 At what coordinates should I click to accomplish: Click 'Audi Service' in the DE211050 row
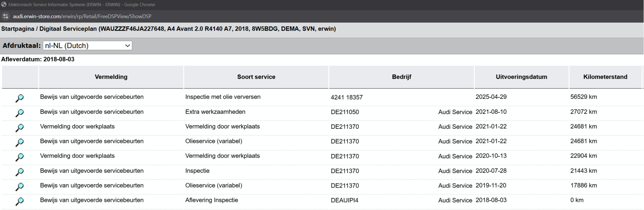(x=455, y=112)
